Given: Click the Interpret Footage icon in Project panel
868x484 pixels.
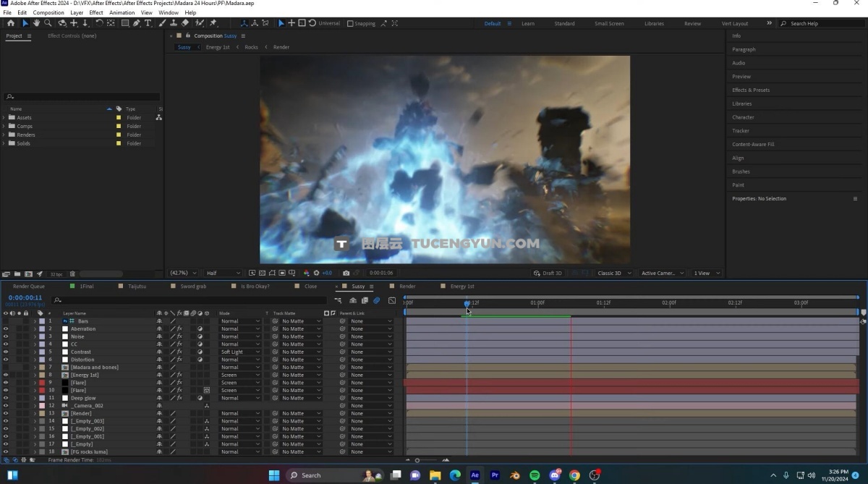Looking at the screenshot, I should tap(7, 274).
